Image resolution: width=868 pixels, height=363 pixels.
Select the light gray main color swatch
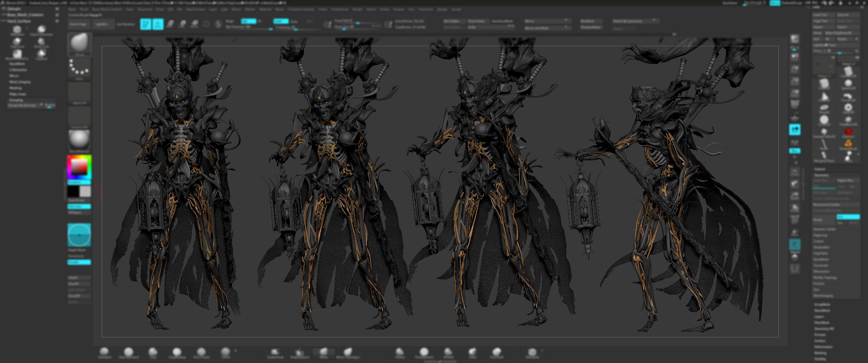pyautogui.click(x=85, y=191)
